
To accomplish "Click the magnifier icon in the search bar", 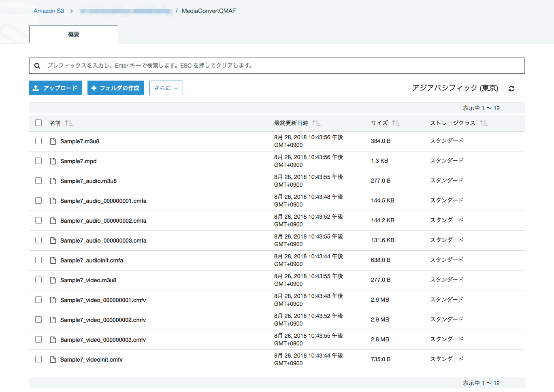I will tap(37, 65).
